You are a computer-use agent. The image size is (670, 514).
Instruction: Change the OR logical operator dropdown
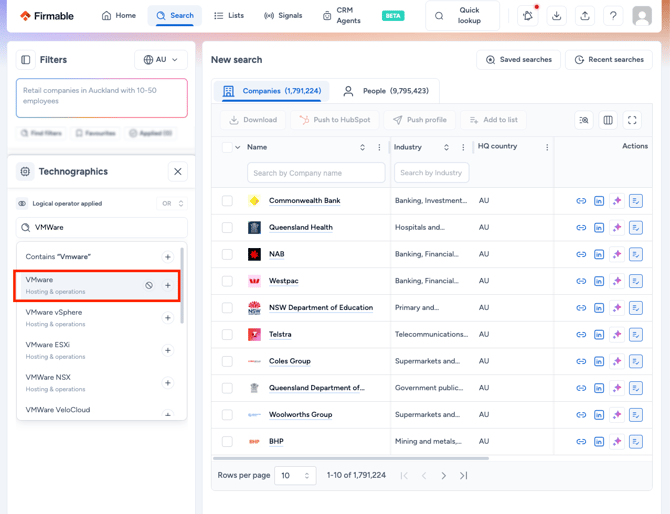[172, 203]
